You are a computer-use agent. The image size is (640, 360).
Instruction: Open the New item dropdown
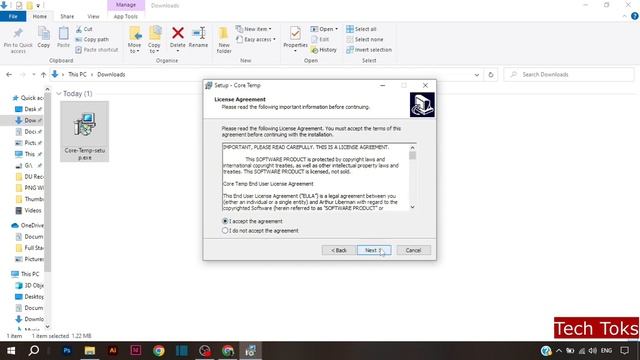[x=253, y=29]
